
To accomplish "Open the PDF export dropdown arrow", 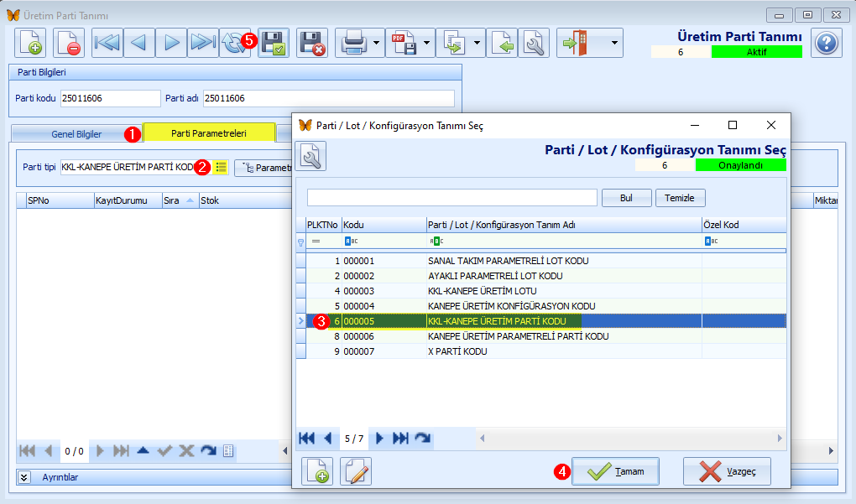I will coord(427,43).
